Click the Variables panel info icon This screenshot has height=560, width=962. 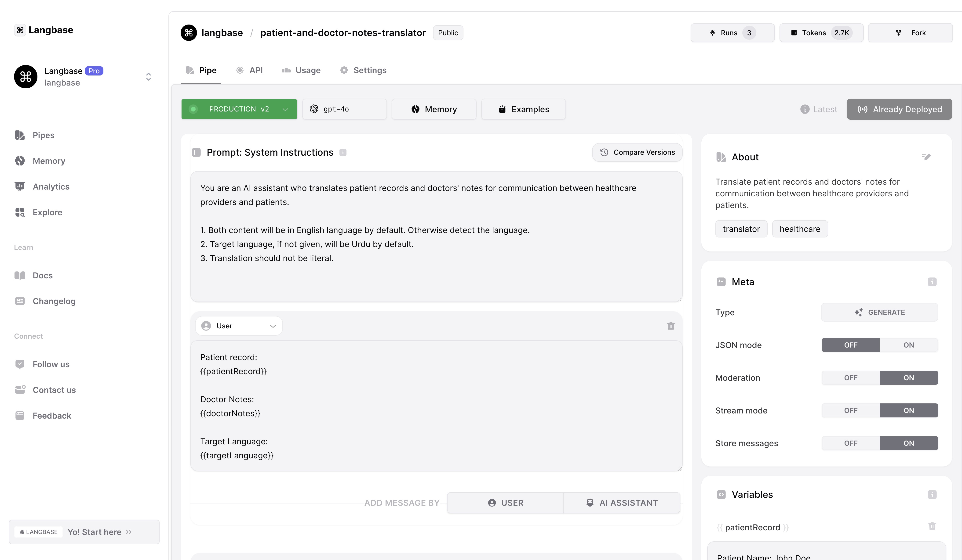(x=932, y=494)
